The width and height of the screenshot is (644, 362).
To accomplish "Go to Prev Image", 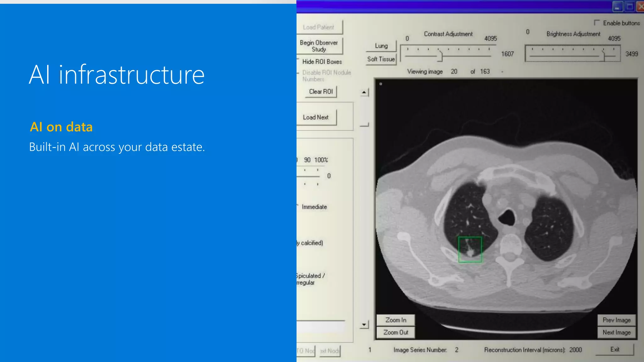I will [x=616, y=320].
